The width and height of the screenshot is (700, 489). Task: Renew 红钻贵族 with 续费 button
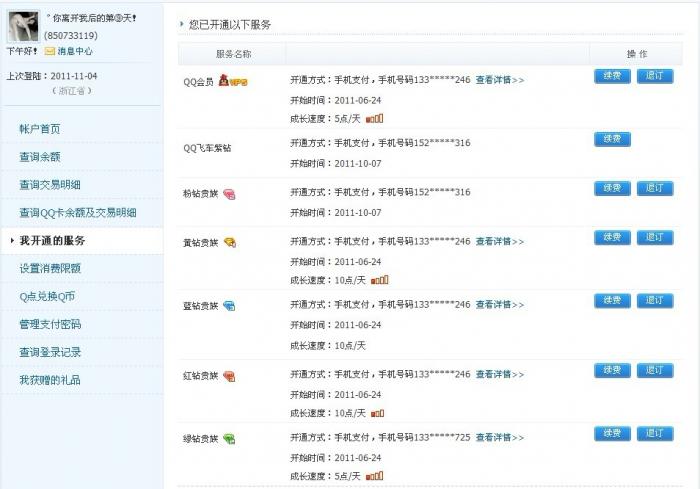click(x=612, y=370)
